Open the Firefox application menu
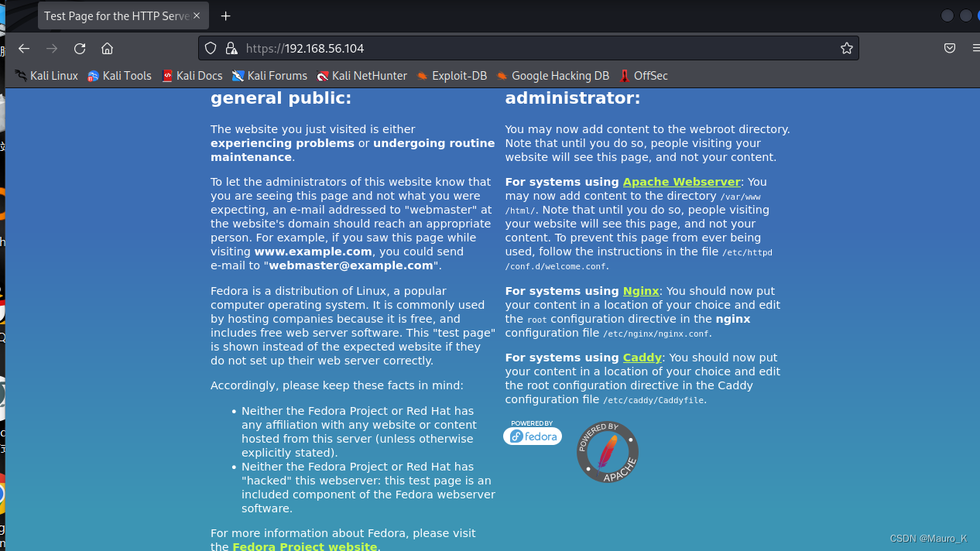Screen dimensions: 980x551 [975, 48]
